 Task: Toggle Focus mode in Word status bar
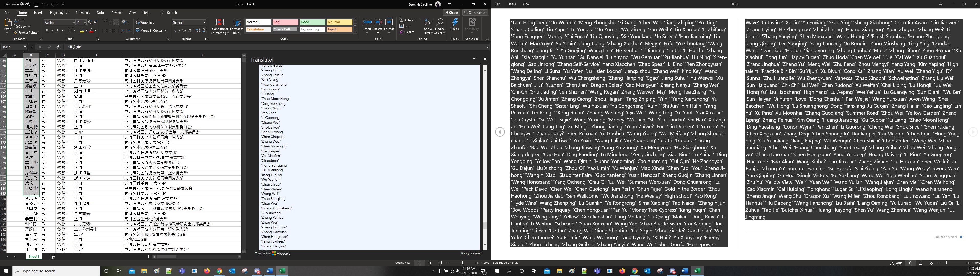[896, 263]
